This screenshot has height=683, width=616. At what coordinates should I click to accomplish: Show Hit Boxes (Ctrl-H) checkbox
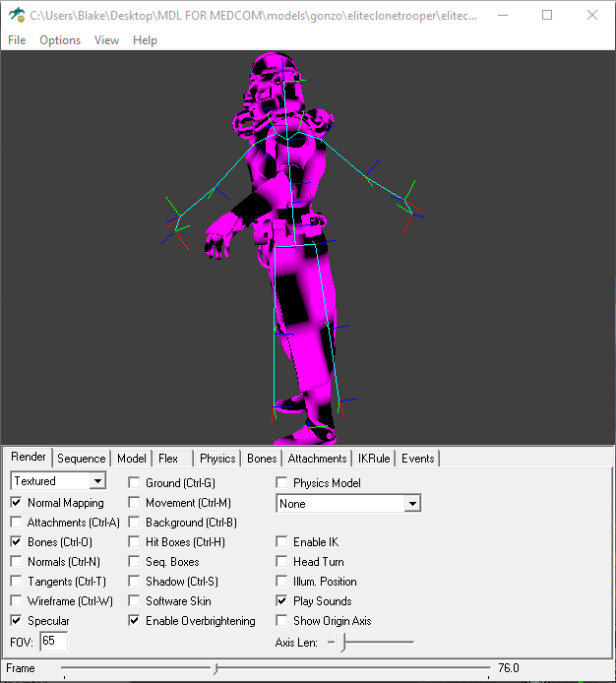tap(134, 541)
